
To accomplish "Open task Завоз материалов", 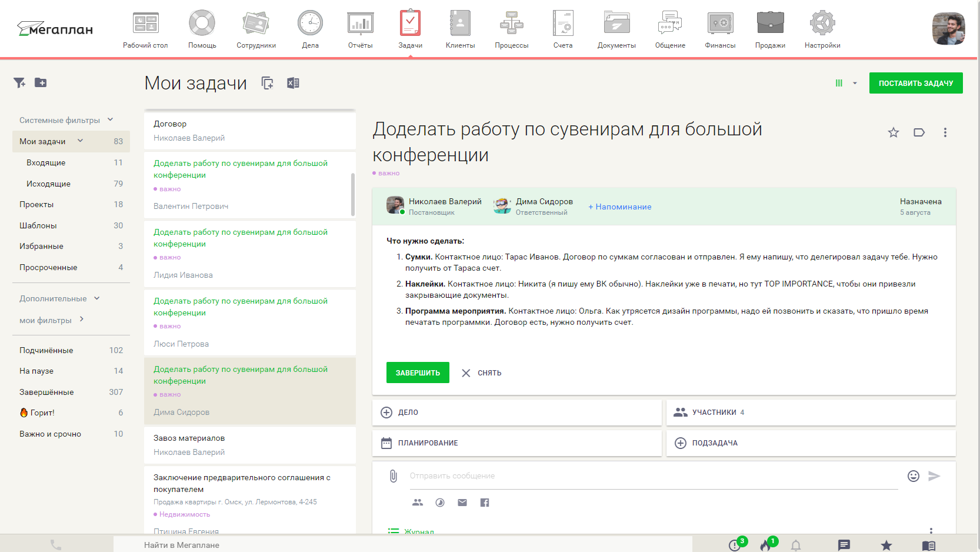I will pyautogui.click(x=249, y=445).
